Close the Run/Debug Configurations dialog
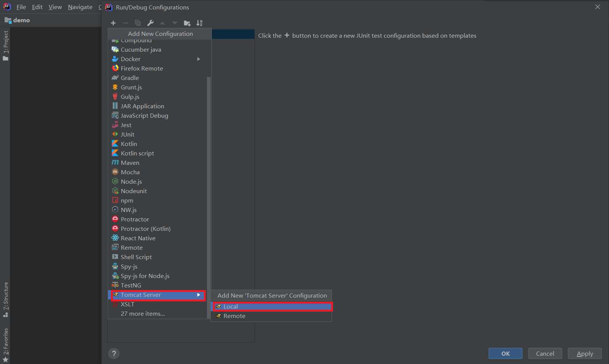The image size is (609, 364). [x=598, y=7]
